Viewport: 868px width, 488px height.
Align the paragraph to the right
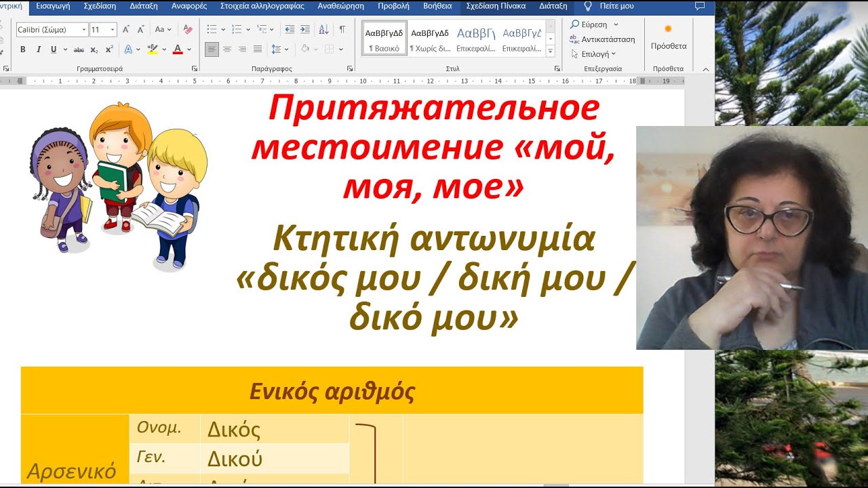coord(242,49)
